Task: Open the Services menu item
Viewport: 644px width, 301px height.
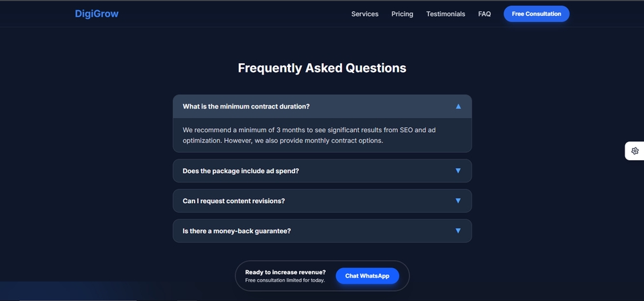Action: click(x=365, y=13)
